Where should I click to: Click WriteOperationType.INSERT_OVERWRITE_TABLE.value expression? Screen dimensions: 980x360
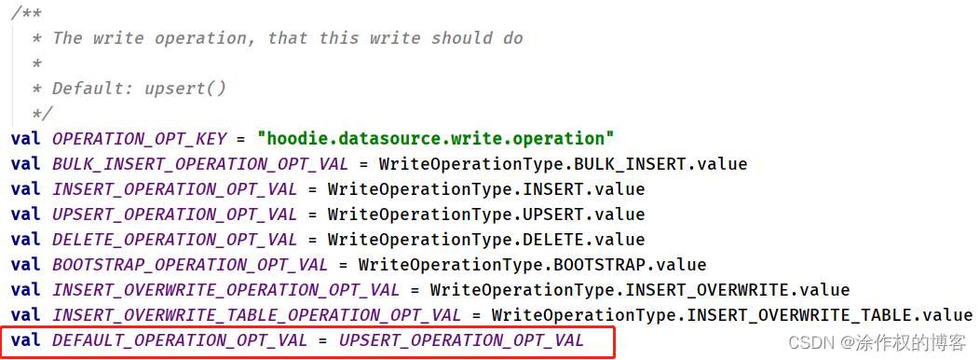[732, 314]
